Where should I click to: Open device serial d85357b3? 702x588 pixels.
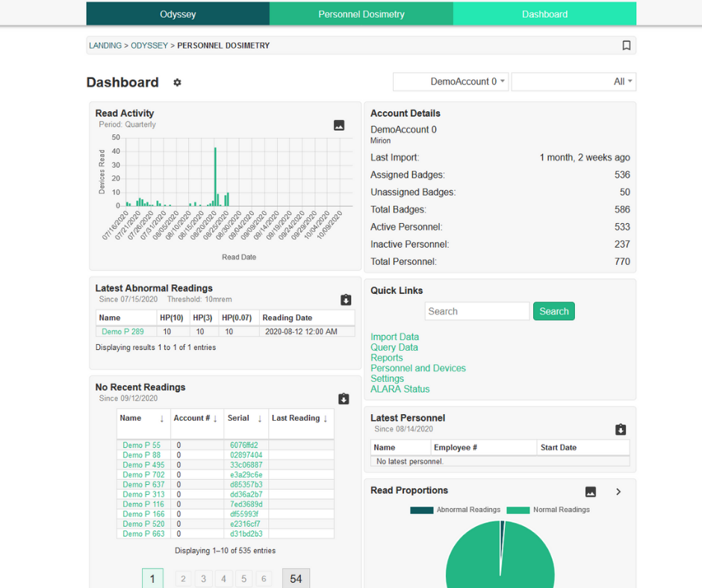click(x=246, y=484)
